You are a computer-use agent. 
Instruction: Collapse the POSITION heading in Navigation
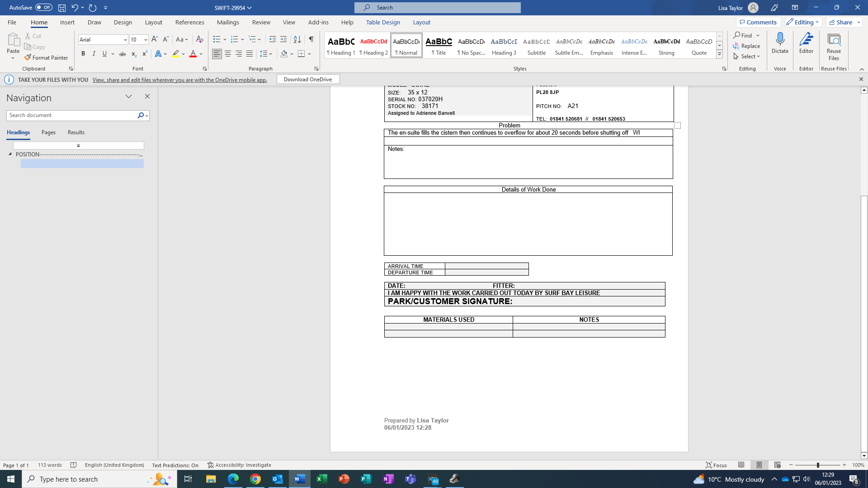point(10,154)
